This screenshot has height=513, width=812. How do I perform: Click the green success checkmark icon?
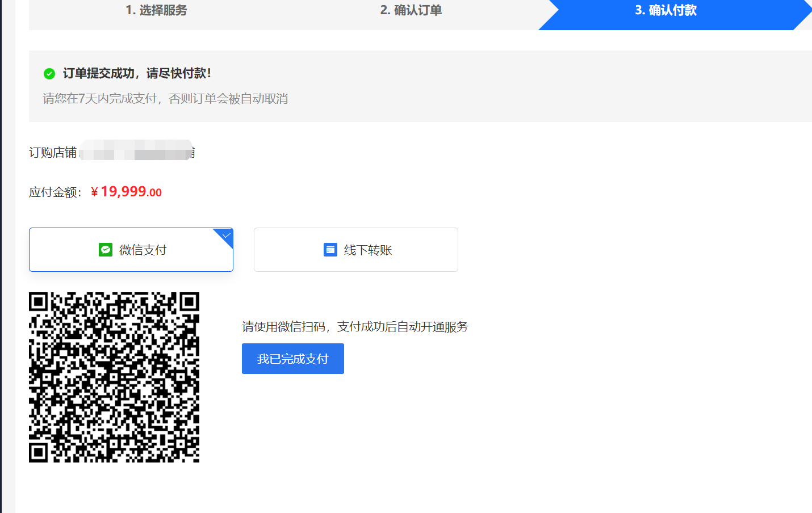pos(49,74)
